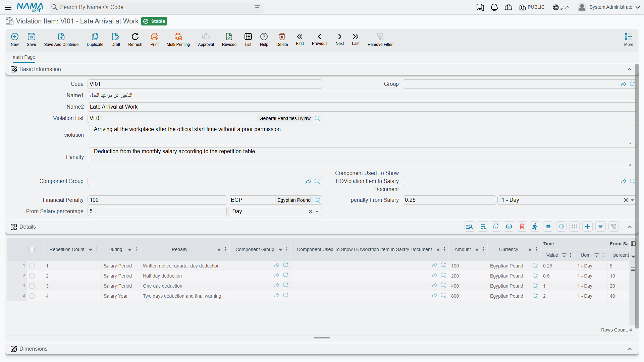Open Repetition Count column filter

pos(91,249)
